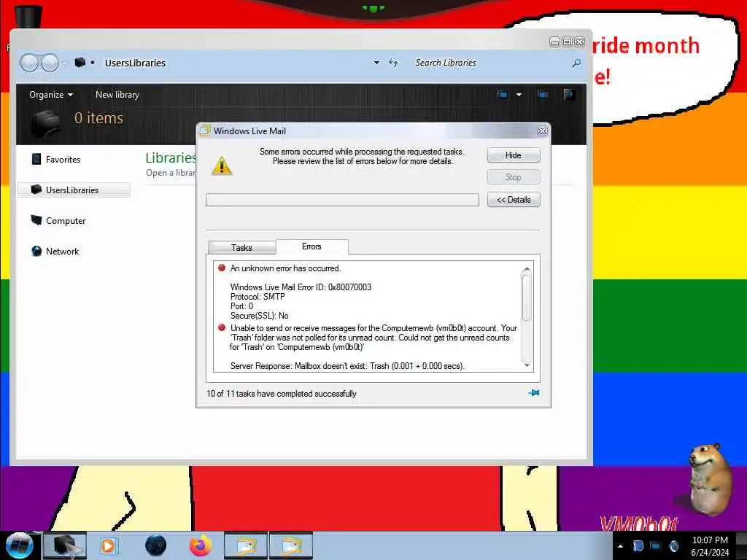Minimize the Explorer Libraries window
747x560 pixels.
pyautogui.click(x=554, y=42)
